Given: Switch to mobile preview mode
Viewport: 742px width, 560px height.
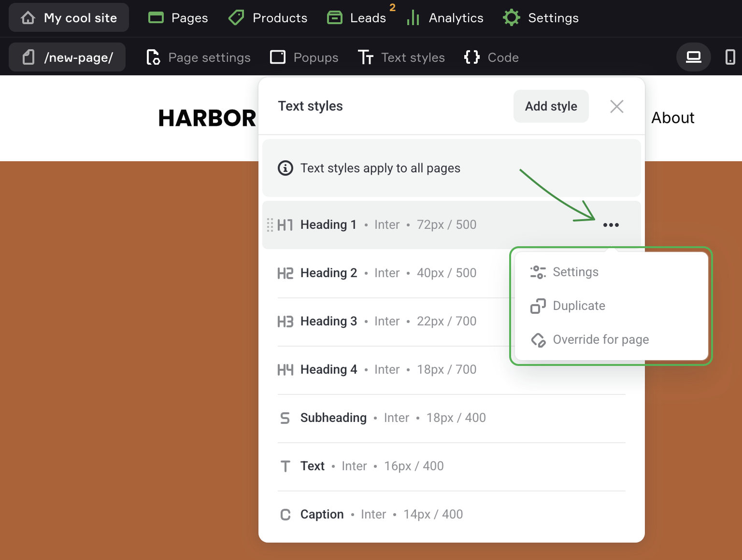Looking at the screenshot, I should pyautogui.click(x=730, y=57).
